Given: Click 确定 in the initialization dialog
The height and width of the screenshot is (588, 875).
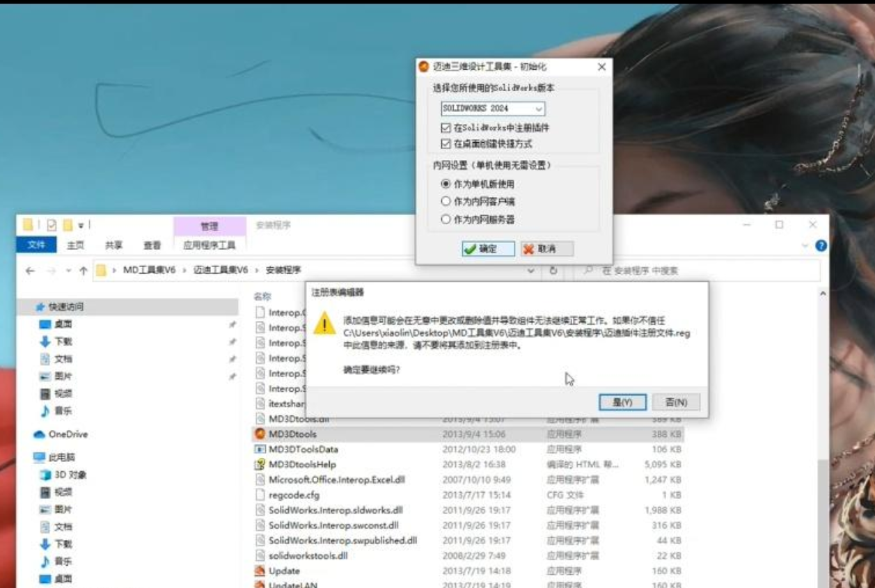Looking at the screenshot, I should (x=486, y=249).
